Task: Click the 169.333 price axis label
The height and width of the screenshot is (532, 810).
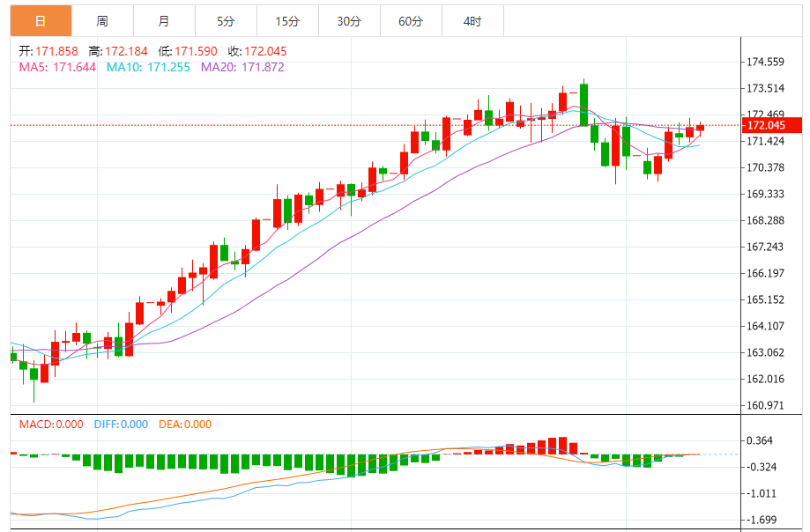Action: 766,194
